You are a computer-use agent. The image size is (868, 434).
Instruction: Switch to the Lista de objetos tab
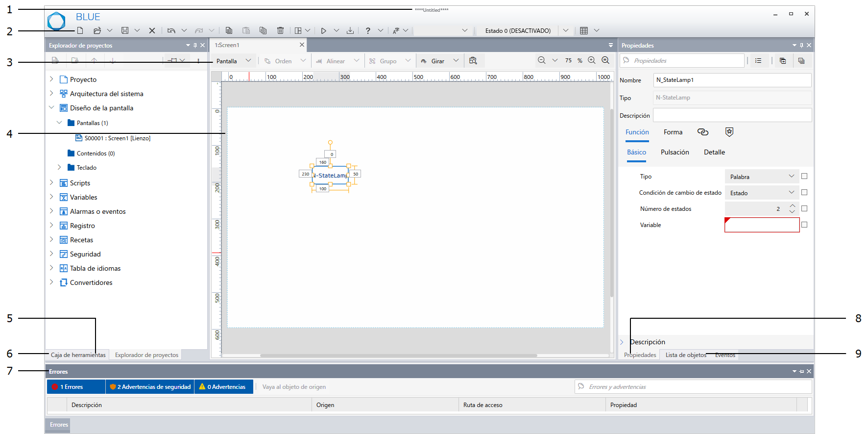[x=686, y=355]
